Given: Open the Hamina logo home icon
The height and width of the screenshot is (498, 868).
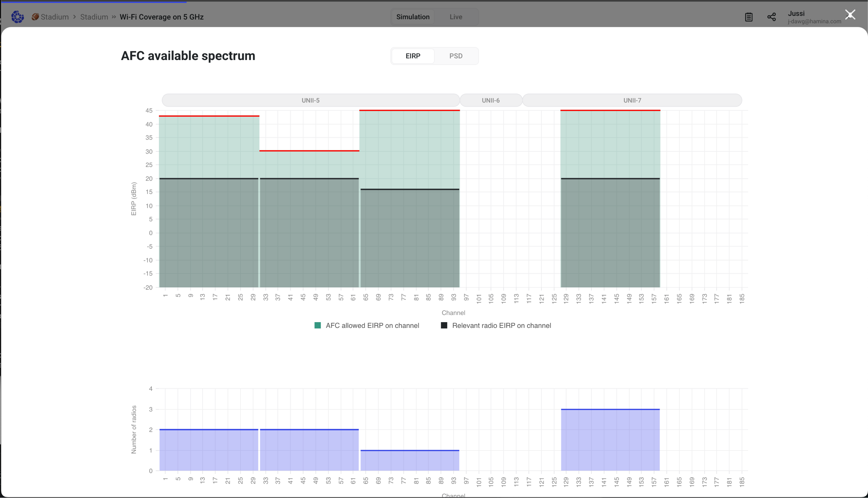Looking at the screenshot, I should tap(18, 16).
